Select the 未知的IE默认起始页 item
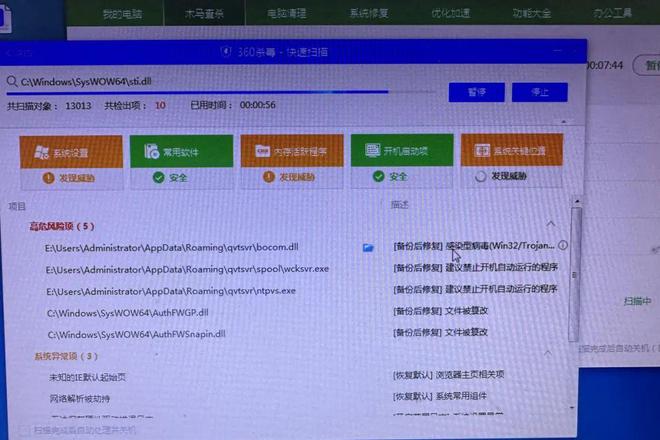Viewport: 660px width, 440px height. tap(88, 377)
